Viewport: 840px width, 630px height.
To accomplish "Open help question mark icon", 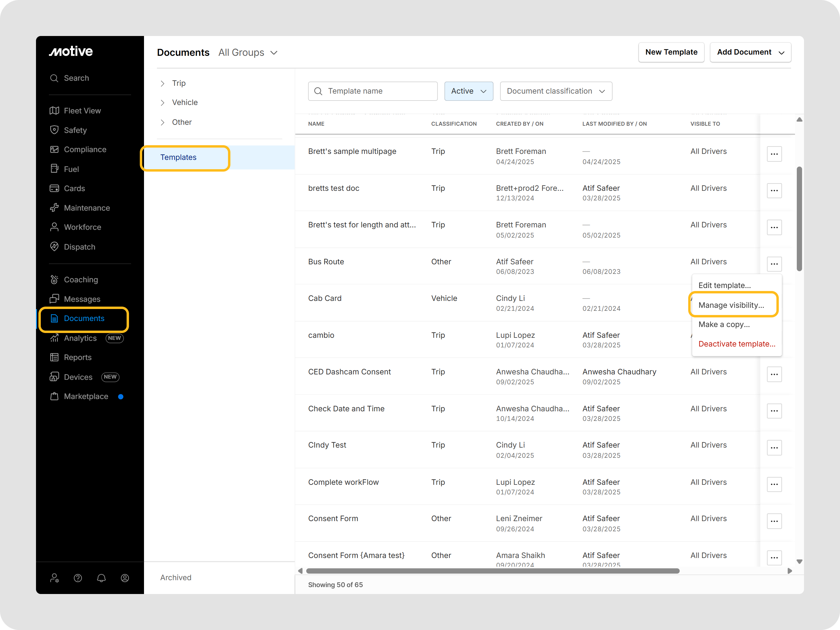I will 78,577.
